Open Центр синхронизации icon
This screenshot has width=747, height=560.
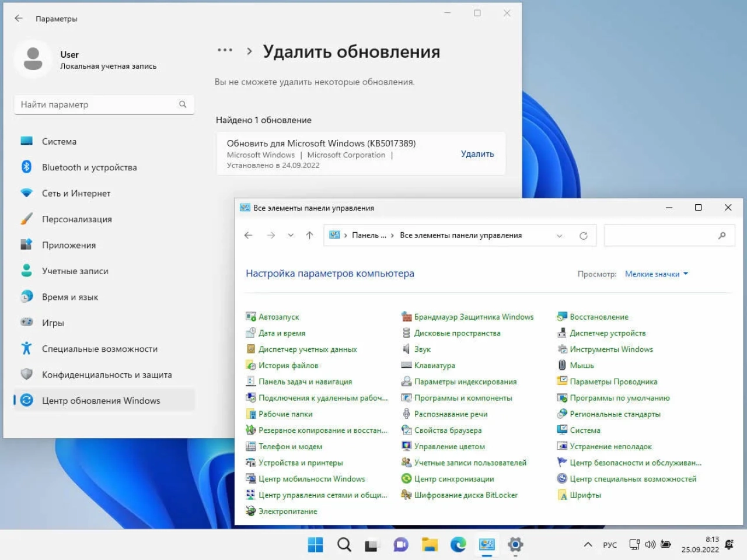coord(406,479)
